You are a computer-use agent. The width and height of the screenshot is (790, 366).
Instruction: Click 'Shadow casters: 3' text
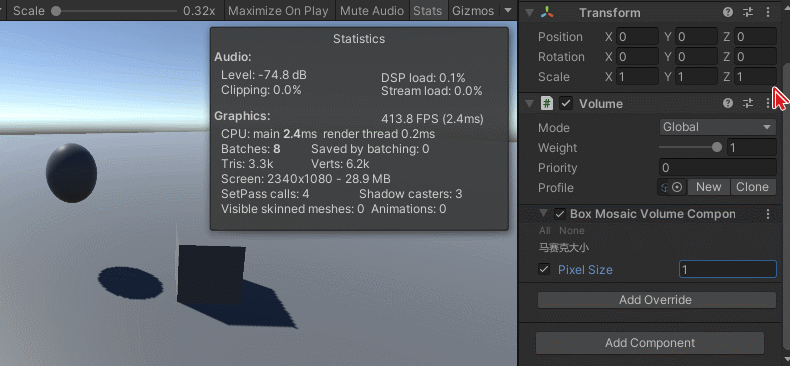point(411,194)
